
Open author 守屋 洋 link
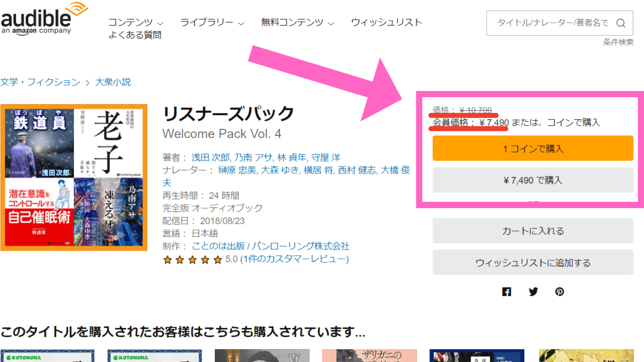[326, 158]
